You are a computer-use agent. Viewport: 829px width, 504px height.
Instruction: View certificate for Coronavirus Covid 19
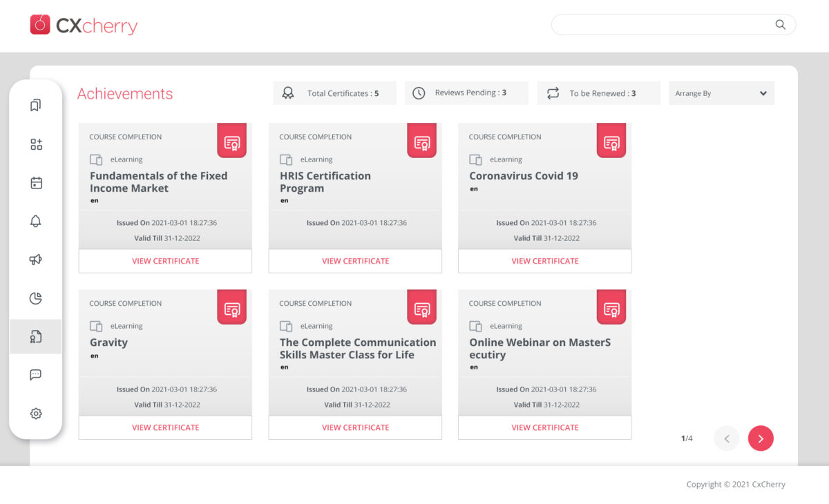(545, 261)
